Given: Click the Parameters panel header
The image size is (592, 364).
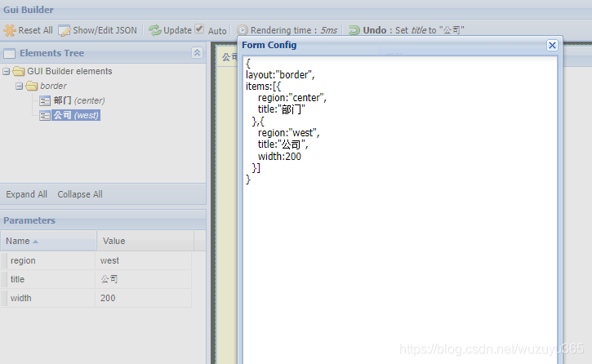Looking at the screenshot, I should 103,220.
